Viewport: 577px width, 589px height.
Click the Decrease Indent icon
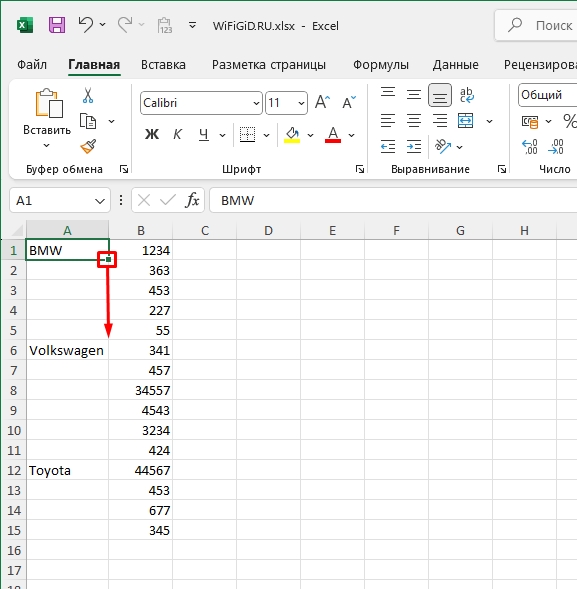[388, 146]
